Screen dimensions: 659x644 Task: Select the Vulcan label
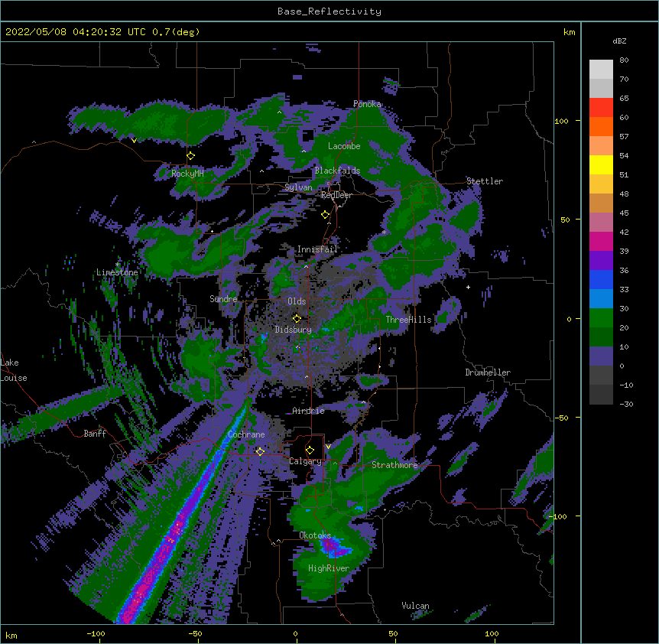click(415, 606)
